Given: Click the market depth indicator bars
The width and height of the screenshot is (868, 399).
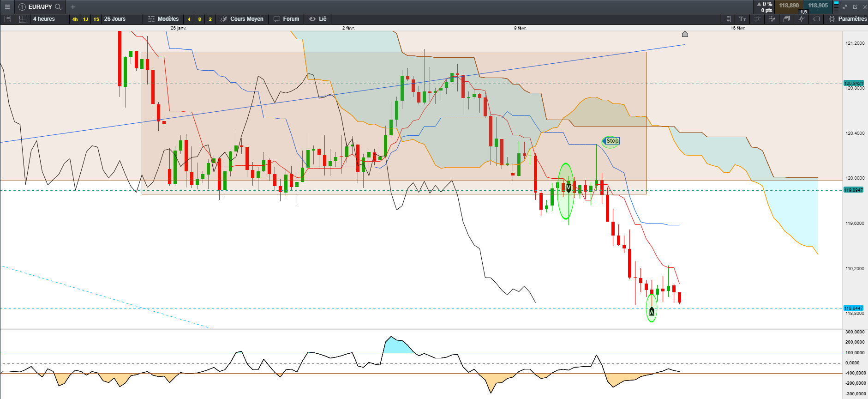Looking at the screenshot, I should 837,6.
